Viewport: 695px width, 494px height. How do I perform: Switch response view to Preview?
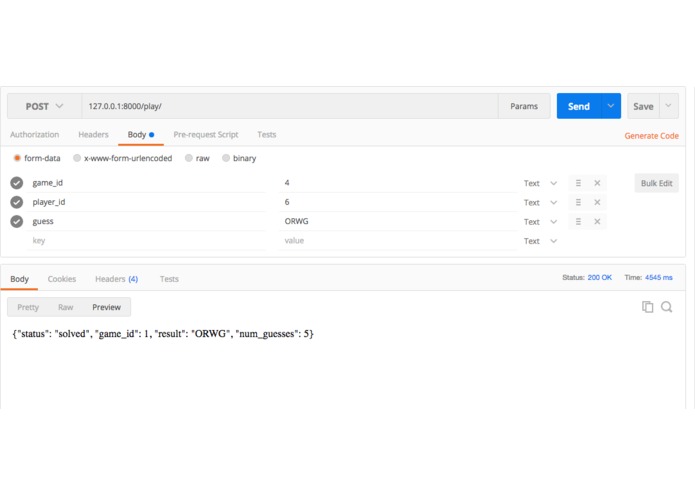106,307
